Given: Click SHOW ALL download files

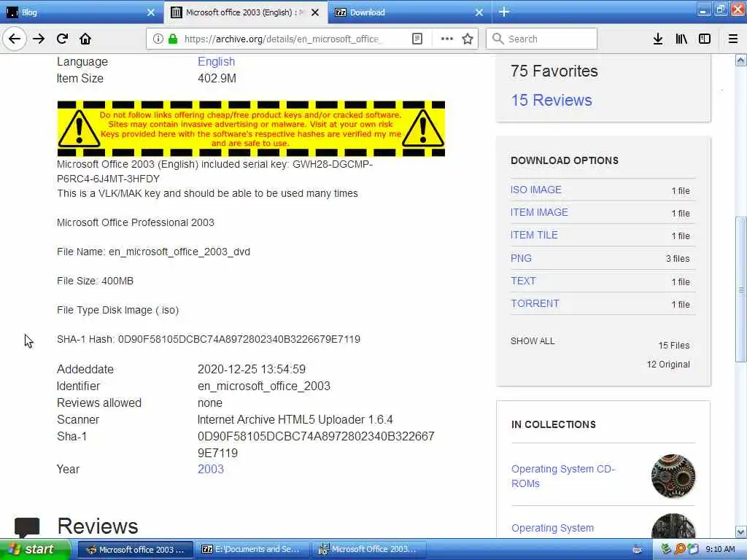Looking at the screenshot, I should tap(533, 341).
